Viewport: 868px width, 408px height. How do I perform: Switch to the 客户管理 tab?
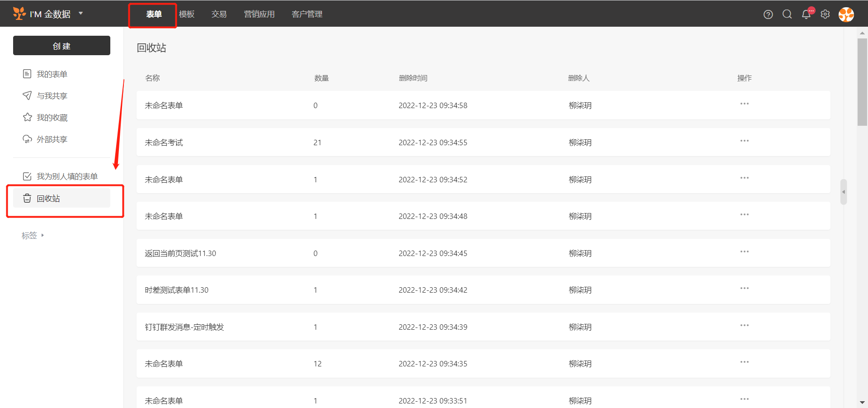[x=307, y=14]
